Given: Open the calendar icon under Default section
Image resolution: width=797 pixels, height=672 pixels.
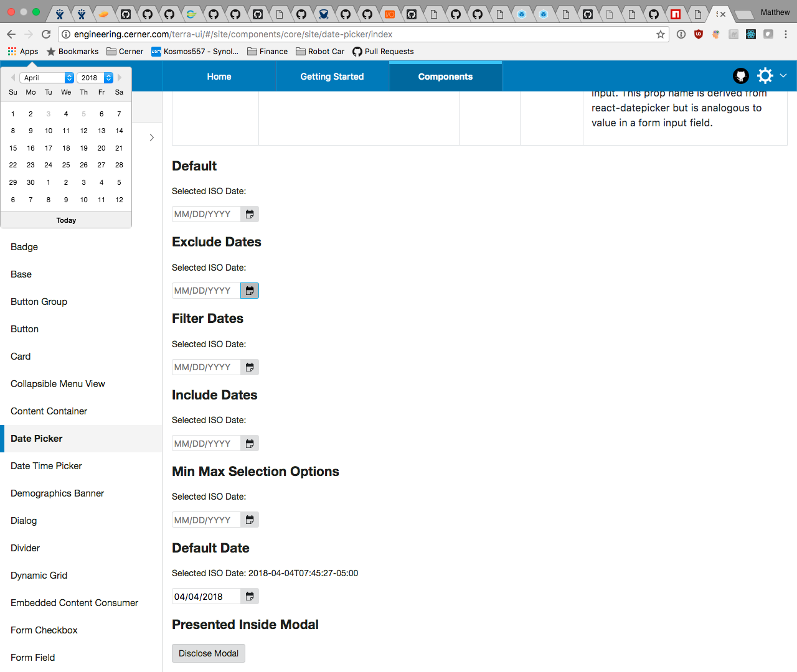Looking at the screenshot, I should (x=249, y=213).
